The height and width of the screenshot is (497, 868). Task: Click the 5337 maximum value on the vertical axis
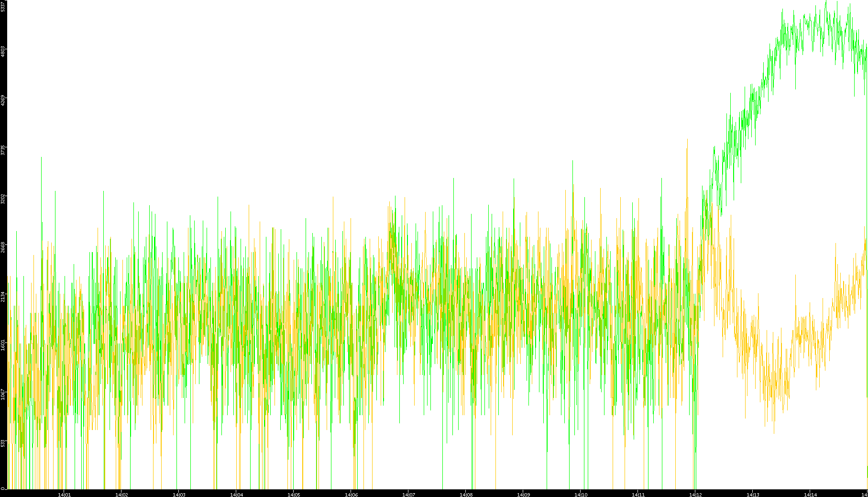point(3,6)
